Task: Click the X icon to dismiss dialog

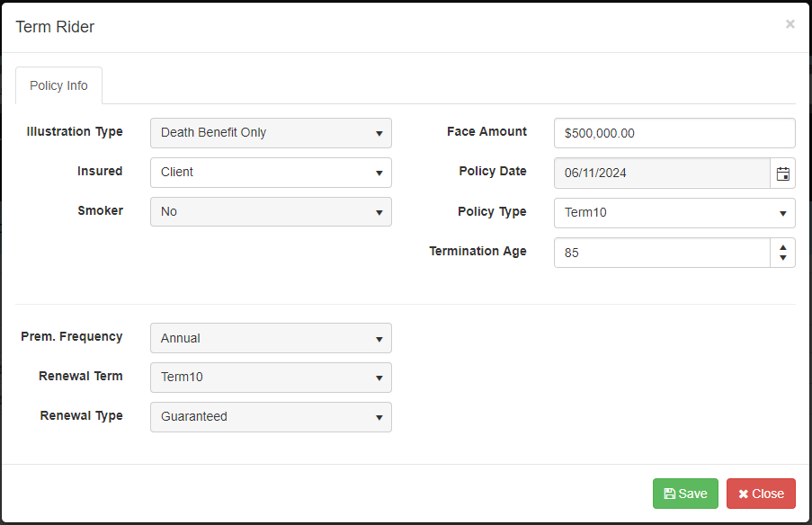Action: (x=790, y=24)
